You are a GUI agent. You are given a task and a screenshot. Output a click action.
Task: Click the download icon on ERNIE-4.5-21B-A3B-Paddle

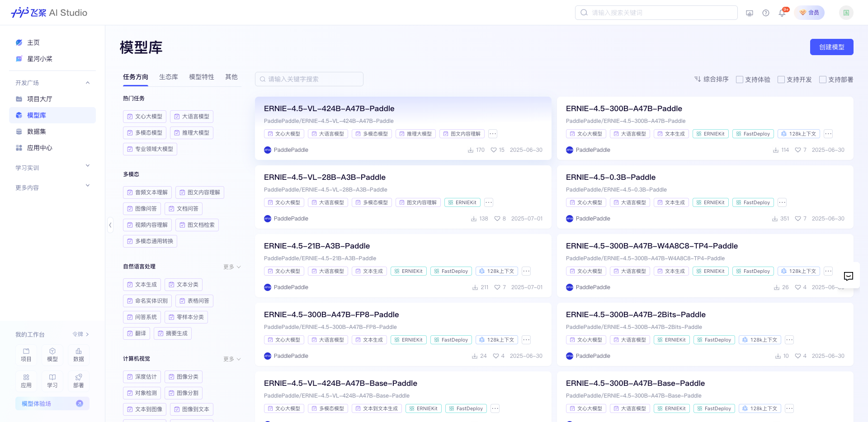point(475,287)
